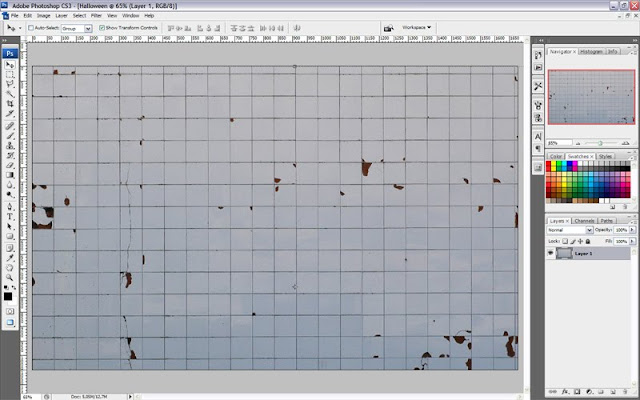Select the Lasso tool
This screenshot has height=400, width=640.
(x=10, y=84)
